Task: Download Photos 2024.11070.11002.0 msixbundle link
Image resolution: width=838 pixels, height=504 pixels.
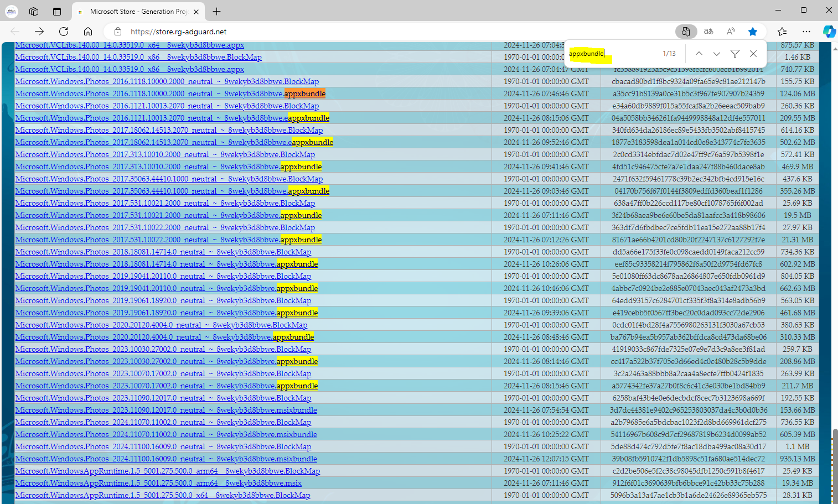Action: tap(166, 434)
